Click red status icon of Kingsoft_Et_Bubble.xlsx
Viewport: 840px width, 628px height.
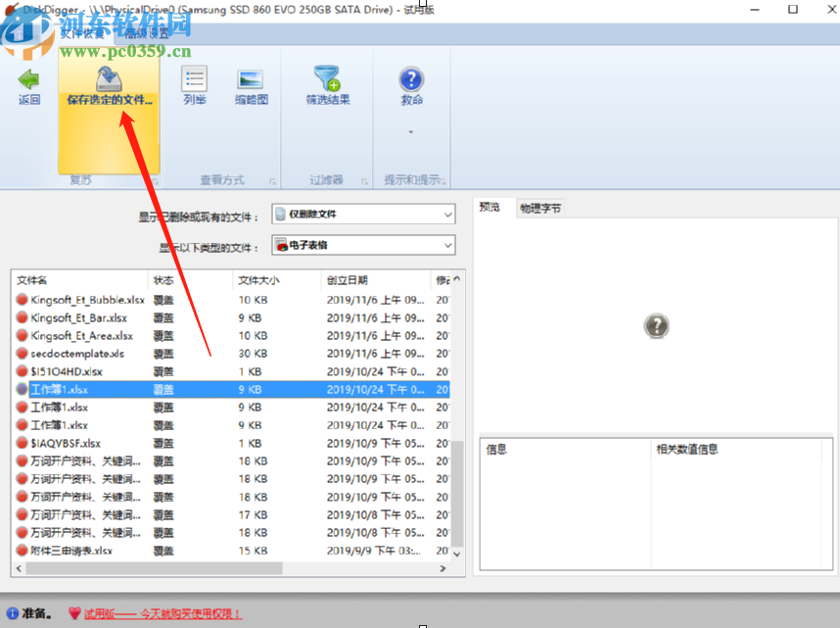[22, 300]
